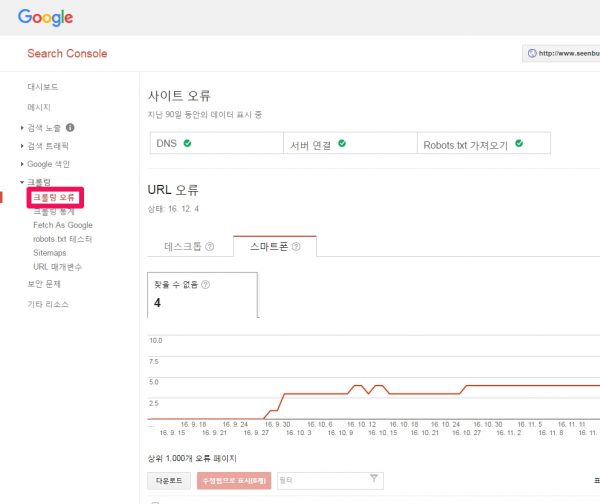
Task: Open Sitemaps in the sidebar
Action: pos(50,253)
